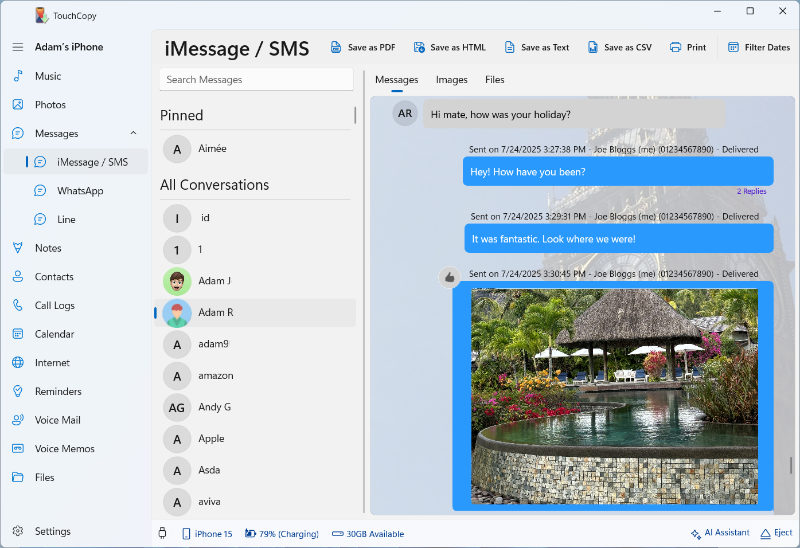Open the aviva conversation
Viewport: 800px width, 548px height.
pyautogui.click(x=255, y=502)
